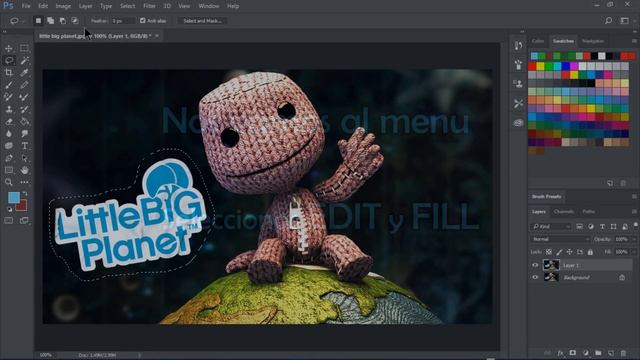Select the Rectangular Marquee tool
Image resolution: width=640 pixels, height=360 pixels.
click(24, 48)
